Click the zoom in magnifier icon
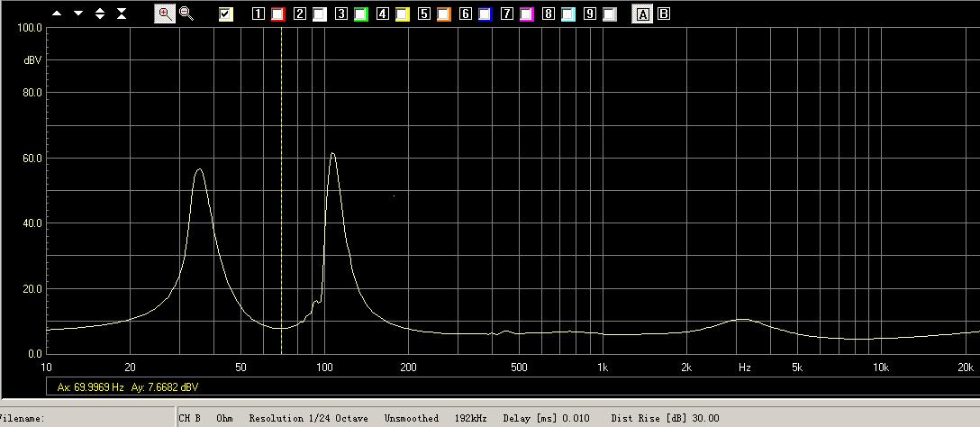Viewport: 980px width, 427px height. 165,14
